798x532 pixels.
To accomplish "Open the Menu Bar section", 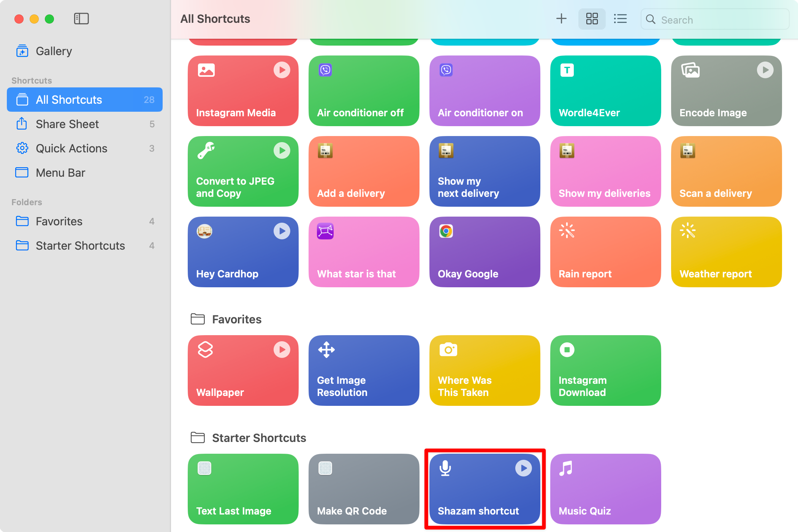I will (x=60, y=172).
